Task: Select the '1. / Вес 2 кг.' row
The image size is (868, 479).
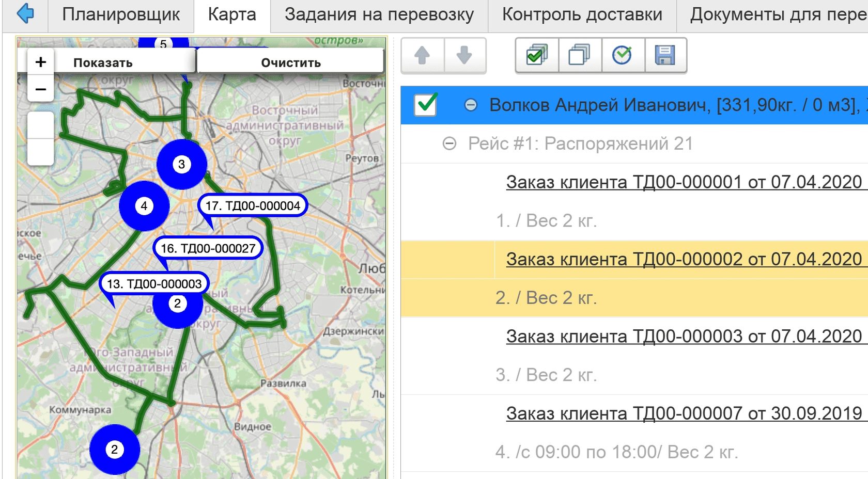Action: tap(634, 221)
